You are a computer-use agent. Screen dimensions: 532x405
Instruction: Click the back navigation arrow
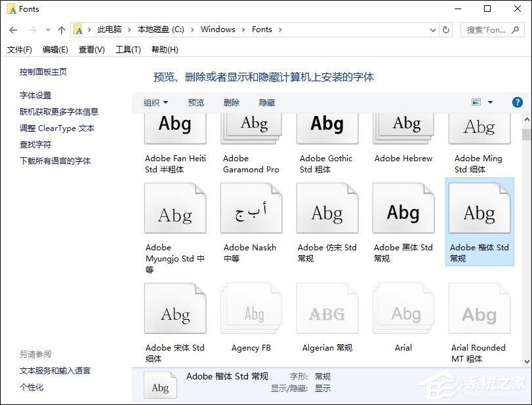13,29
